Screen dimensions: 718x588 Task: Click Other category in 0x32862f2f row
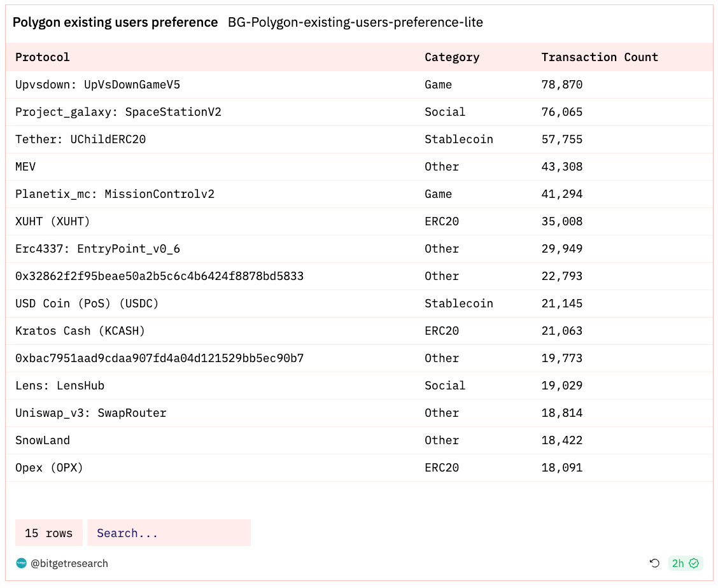442,276
